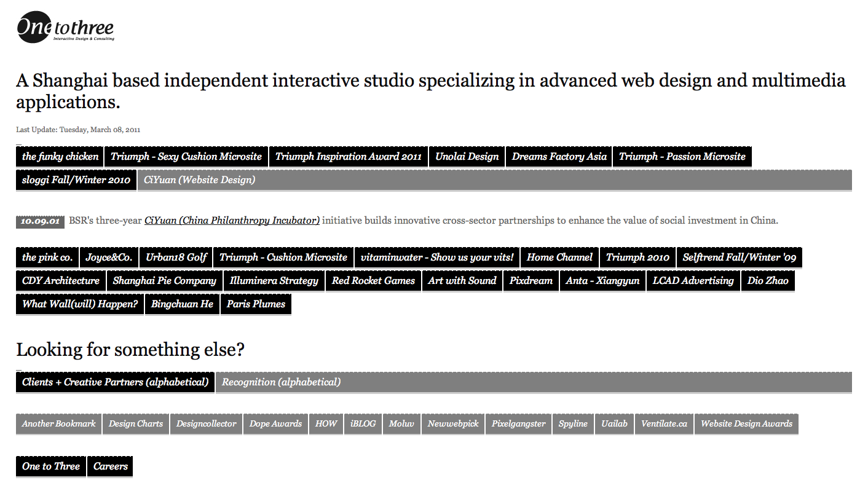
Task: Open the Paris Plumes project
Action: pyautogui.click(x=256, y=304)
